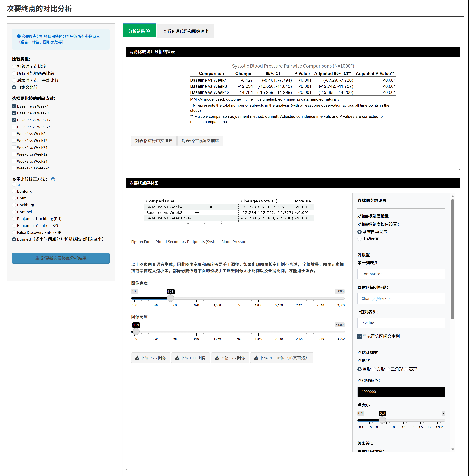Click 对表格进行中文描述 button
Viewport: 470px width, 476px height.
click(154, 141)
